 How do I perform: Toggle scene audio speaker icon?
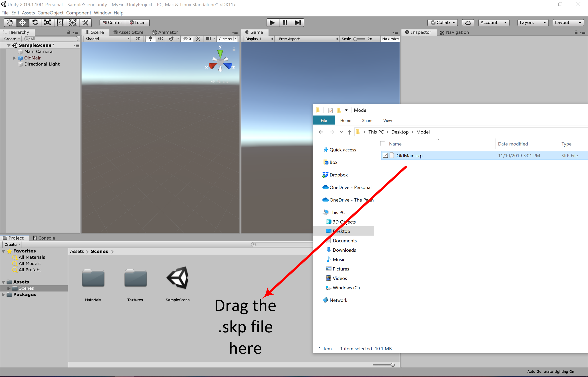[161, 39]
